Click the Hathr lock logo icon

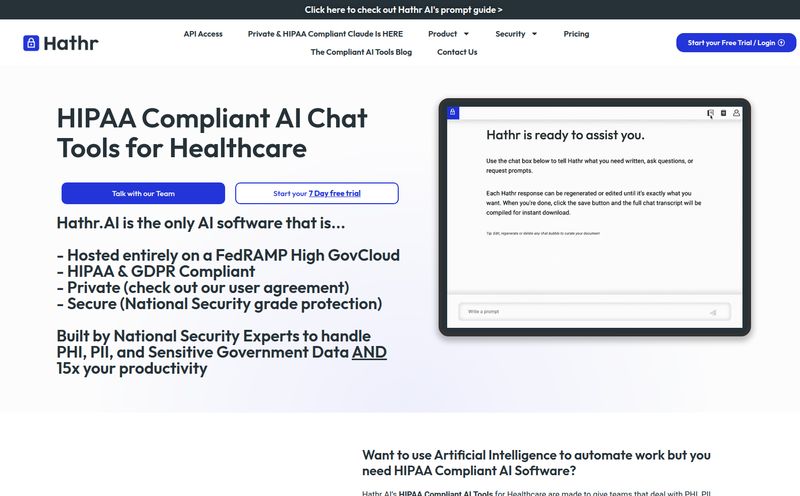point(31,43)
